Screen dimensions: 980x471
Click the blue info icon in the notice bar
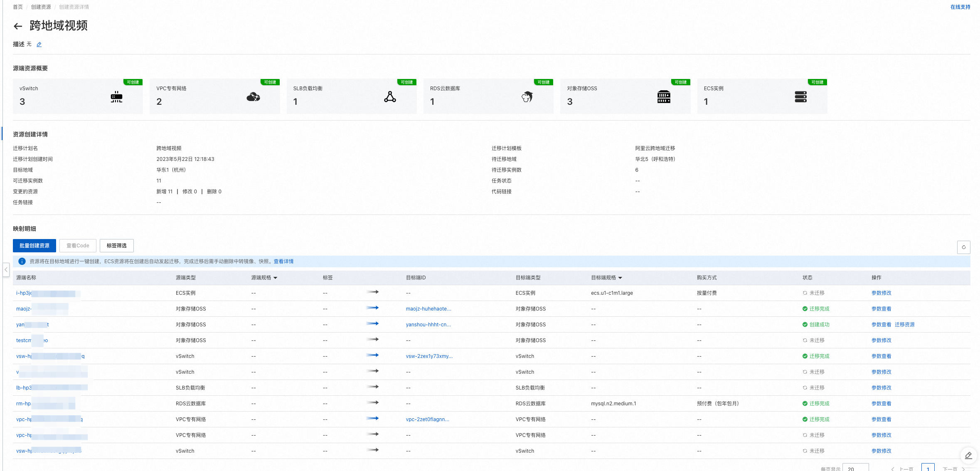(22, 261)
